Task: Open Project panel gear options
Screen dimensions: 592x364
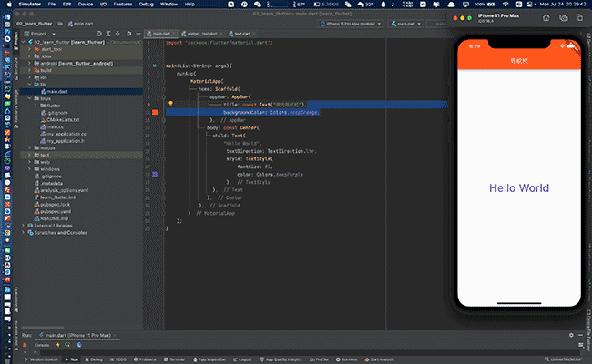Action: coord(128,34)
